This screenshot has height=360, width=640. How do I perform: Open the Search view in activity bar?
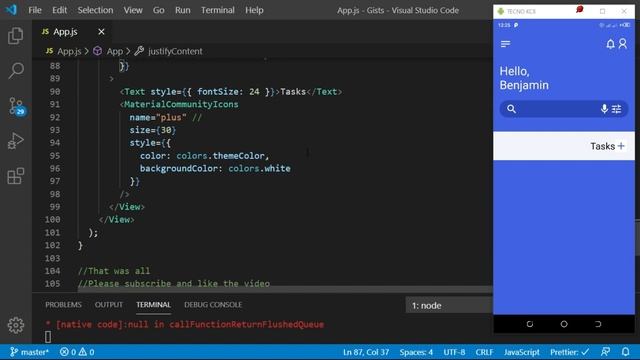click(x=16, y=70)
